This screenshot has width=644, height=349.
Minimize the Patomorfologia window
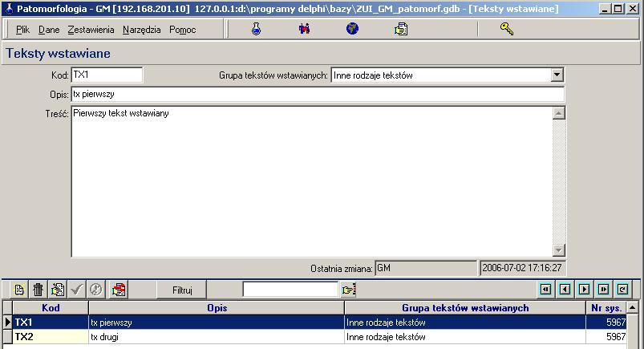(604, 9)
